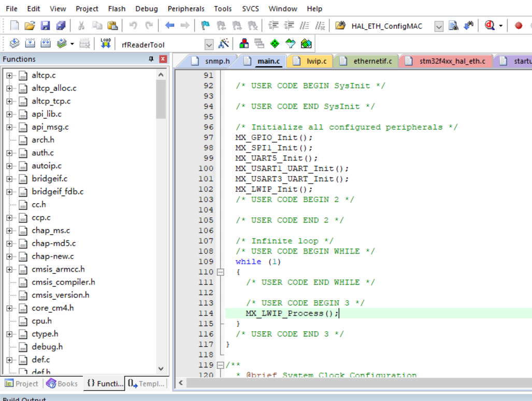Download code to flash with LOAD button
Screen dimensions: 532x401
click(106, 43)
